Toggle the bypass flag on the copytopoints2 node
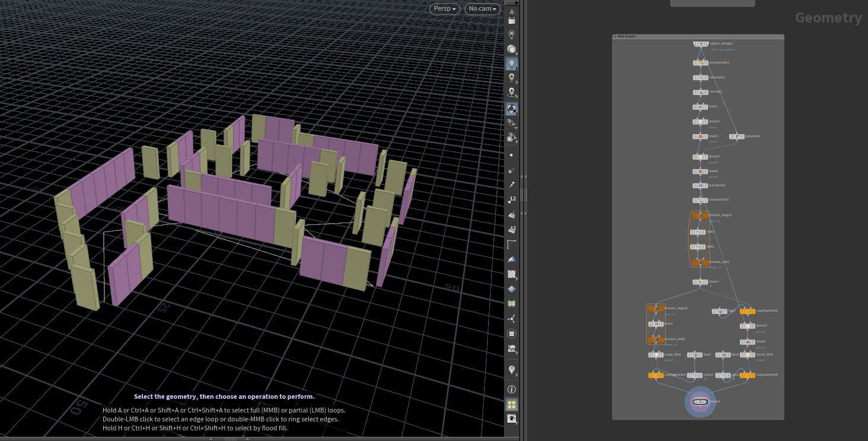 (741, 311)
